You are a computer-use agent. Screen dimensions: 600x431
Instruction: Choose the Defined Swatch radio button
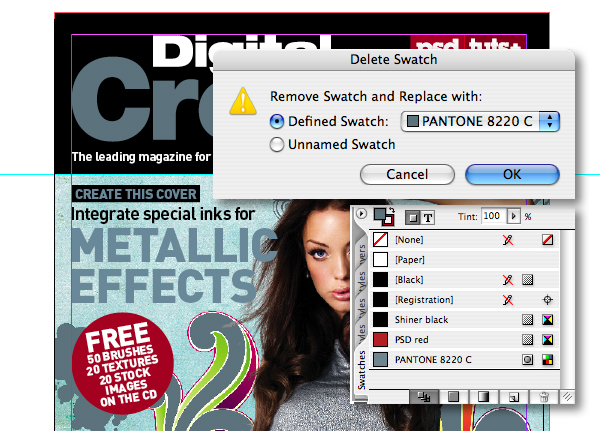tap(277, 121)
